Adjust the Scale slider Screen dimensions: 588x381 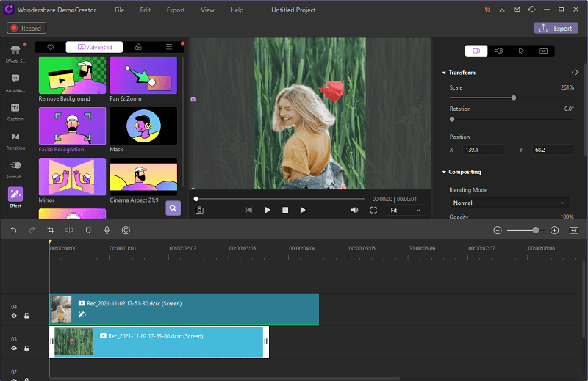513,98
